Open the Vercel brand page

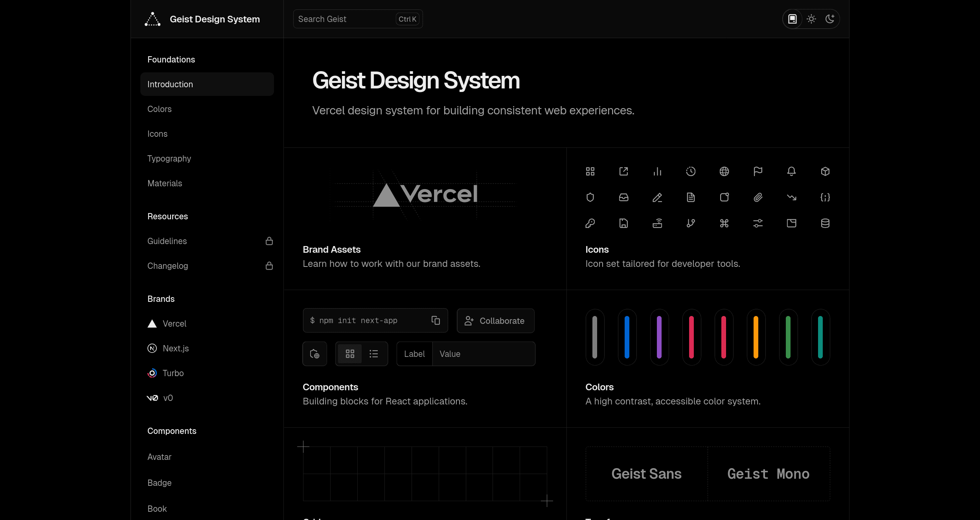[167, 323]
